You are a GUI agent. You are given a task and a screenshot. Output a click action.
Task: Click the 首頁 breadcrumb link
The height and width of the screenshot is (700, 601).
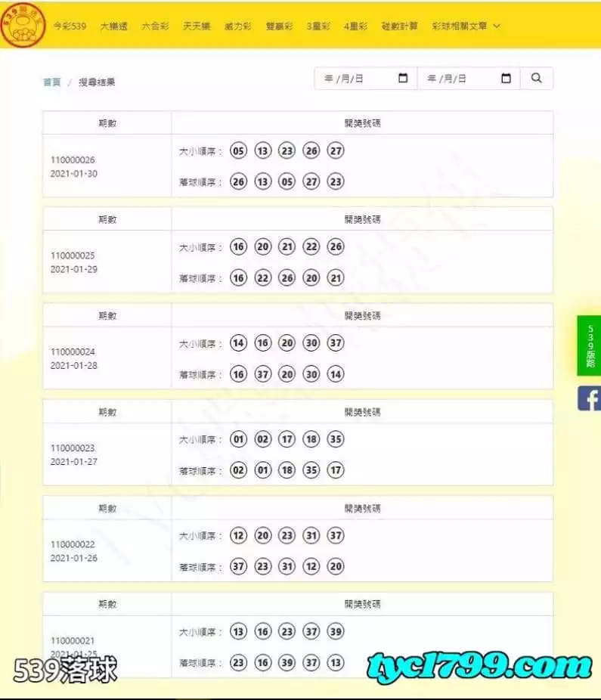tap(52, 82)
